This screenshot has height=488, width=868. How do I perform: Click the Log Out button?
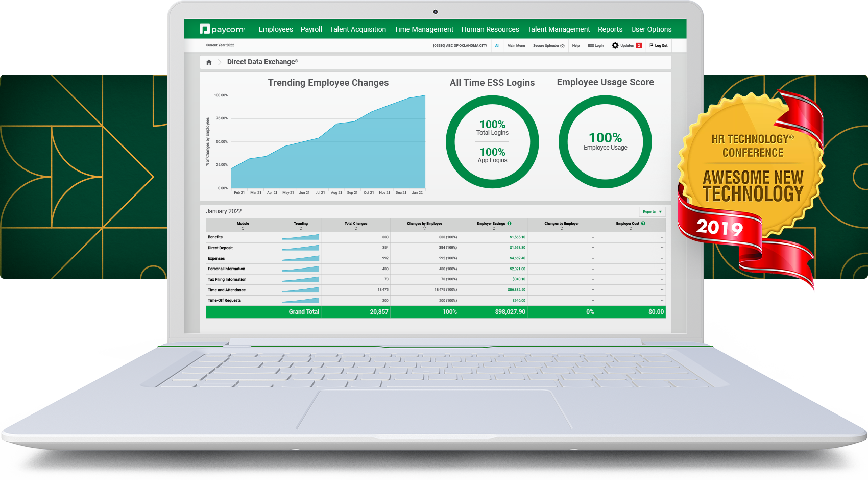659,45
